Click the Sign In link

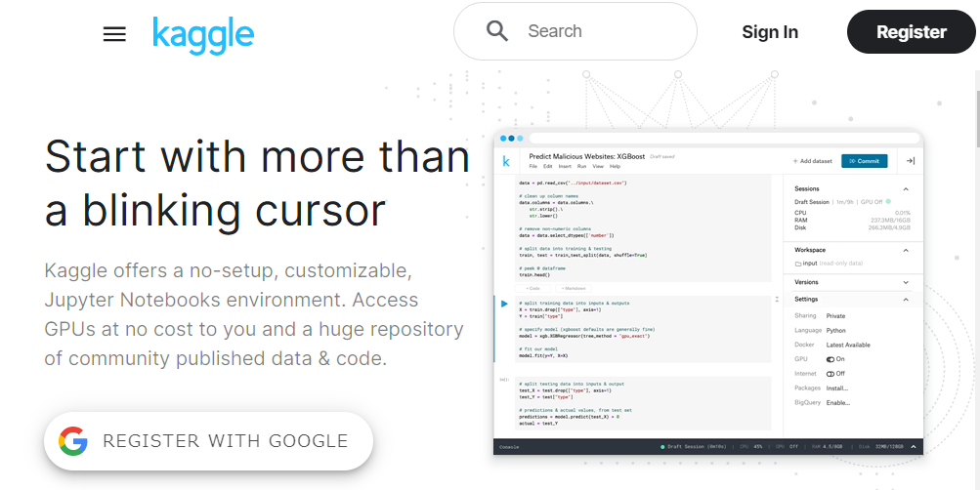click(770, 32)
